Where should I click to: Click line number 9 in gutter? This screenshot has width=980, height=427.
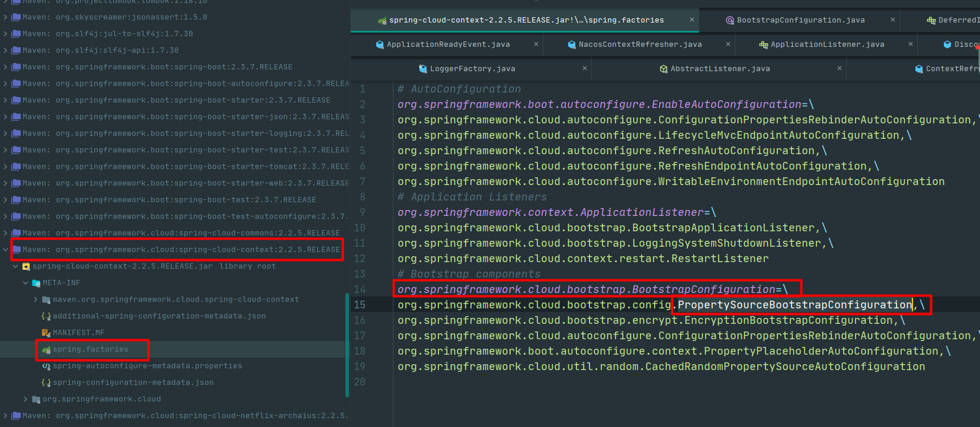[363, 212]
